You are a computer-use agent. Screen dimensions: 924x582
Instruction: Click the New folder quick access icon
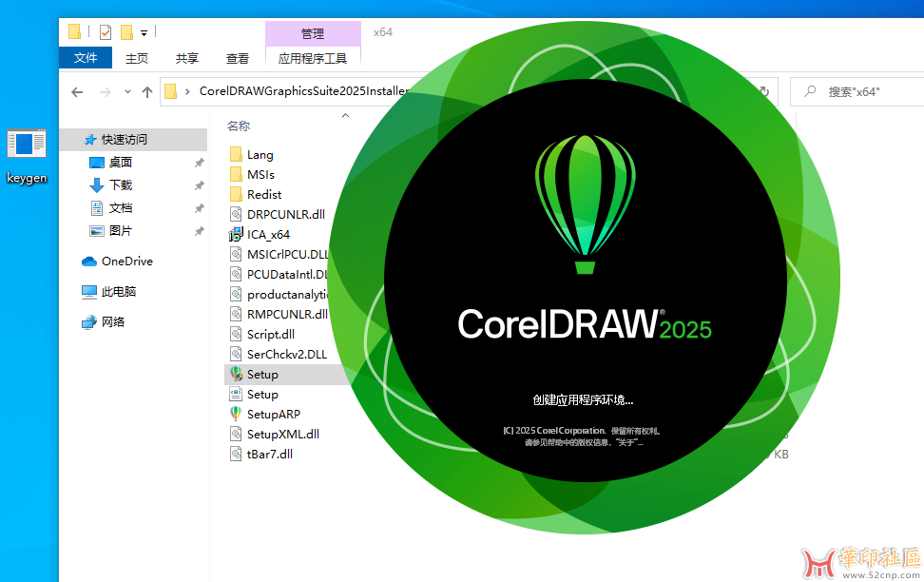(x=126, y=31)
